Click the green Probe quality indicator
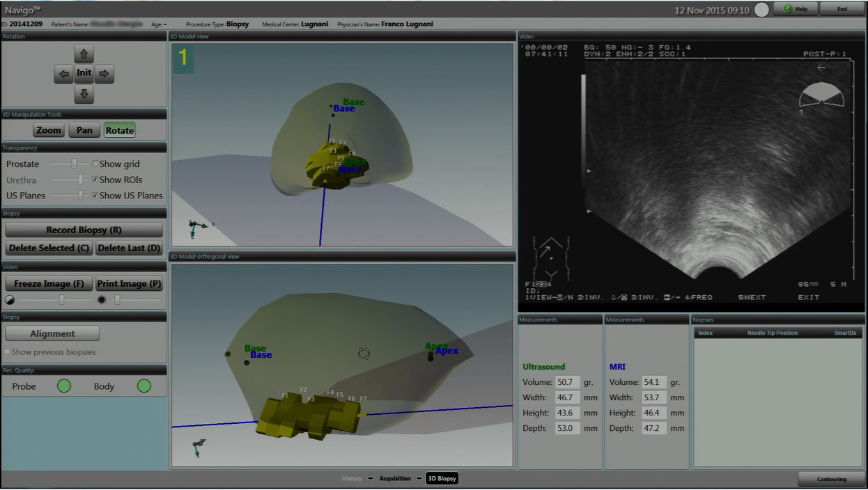This screenshot has width=868, height=490. pyautogui.click(x=63, y=386)
